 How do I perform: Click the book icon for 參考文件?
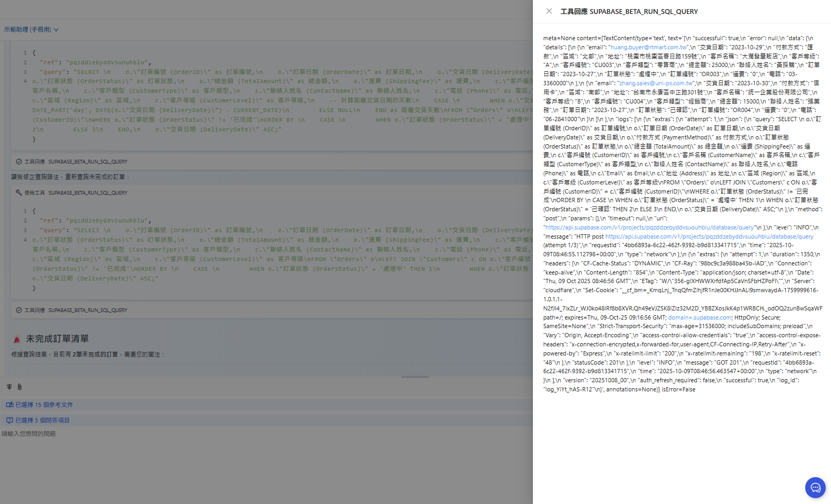[10, 405]
